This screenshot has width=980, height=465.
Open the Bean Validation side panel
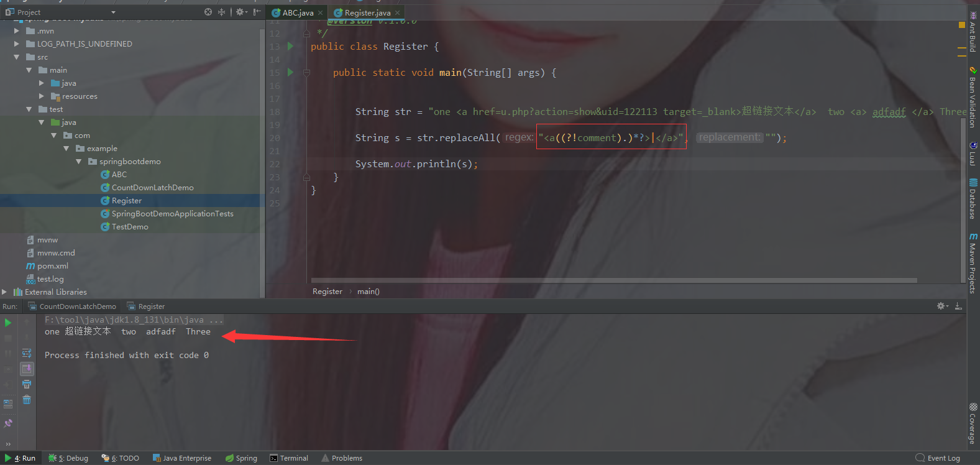973,97
